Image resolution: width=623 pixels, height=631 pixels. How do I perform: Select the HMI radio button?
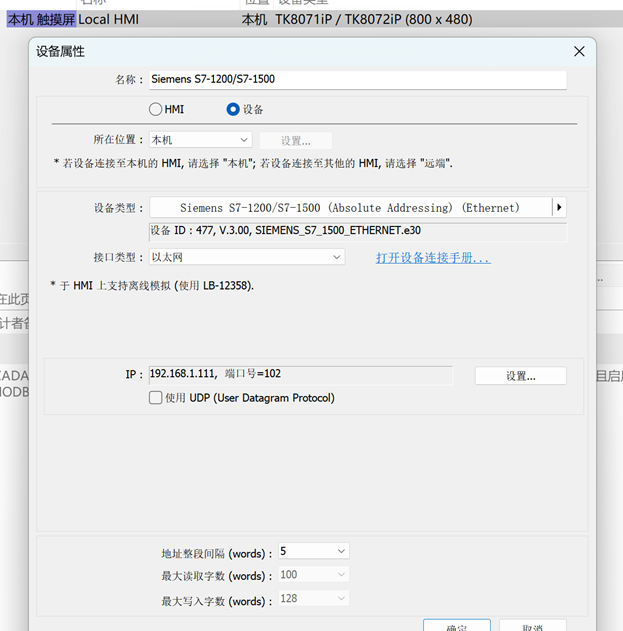point(155,109)
